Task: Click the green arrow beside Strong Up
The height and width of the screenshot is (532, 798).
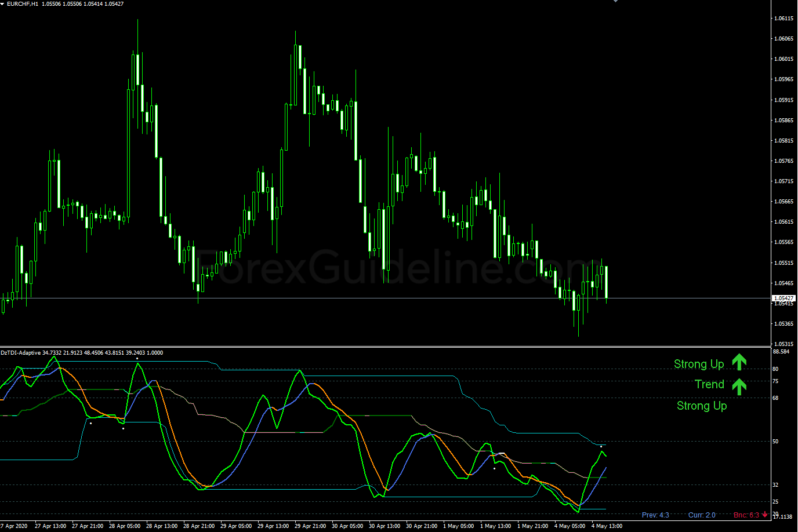Action: (739, 362)
